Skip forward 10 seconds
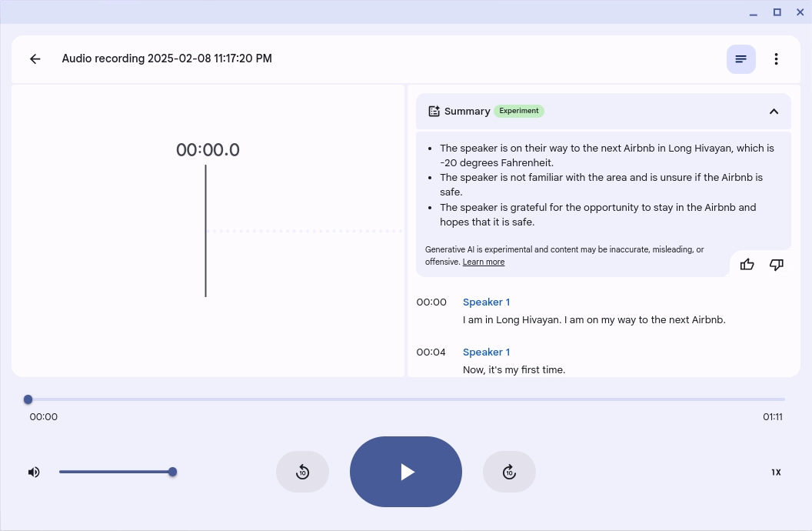This screenshot has height=531, width=812. coord(509,472)
